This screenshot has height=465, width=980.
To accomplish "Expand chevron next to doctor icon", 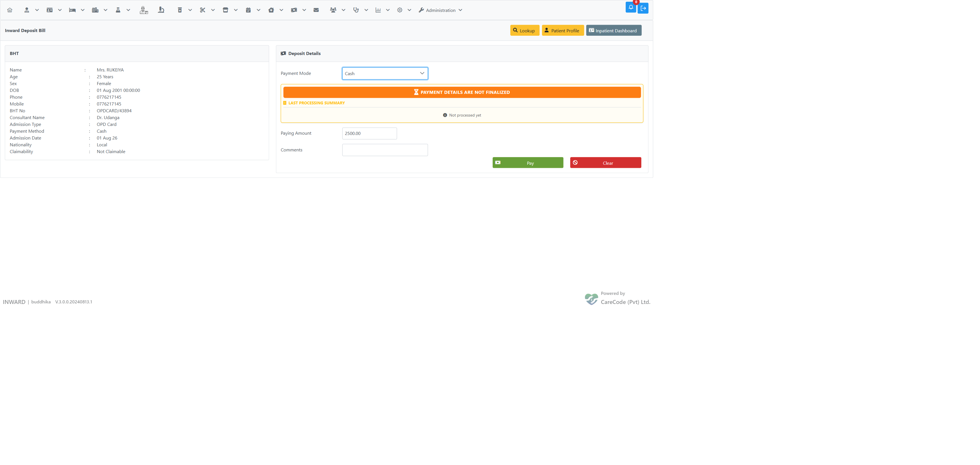I will pyautogui.click(x=37, y=10).
